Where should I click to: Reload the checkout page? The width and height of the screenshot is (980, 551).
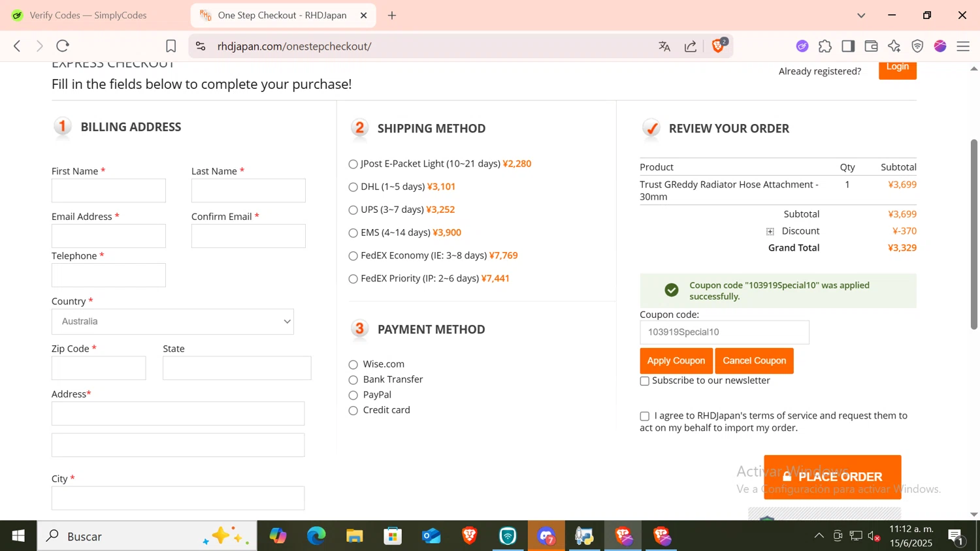tap(63, 46)
